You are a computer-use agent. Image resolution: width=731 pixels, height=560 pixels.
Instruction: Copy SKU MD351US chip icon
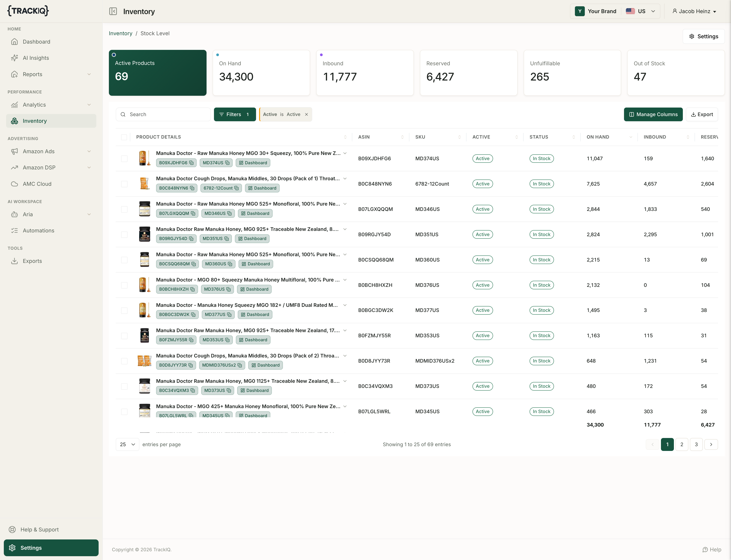pos(227,239)
